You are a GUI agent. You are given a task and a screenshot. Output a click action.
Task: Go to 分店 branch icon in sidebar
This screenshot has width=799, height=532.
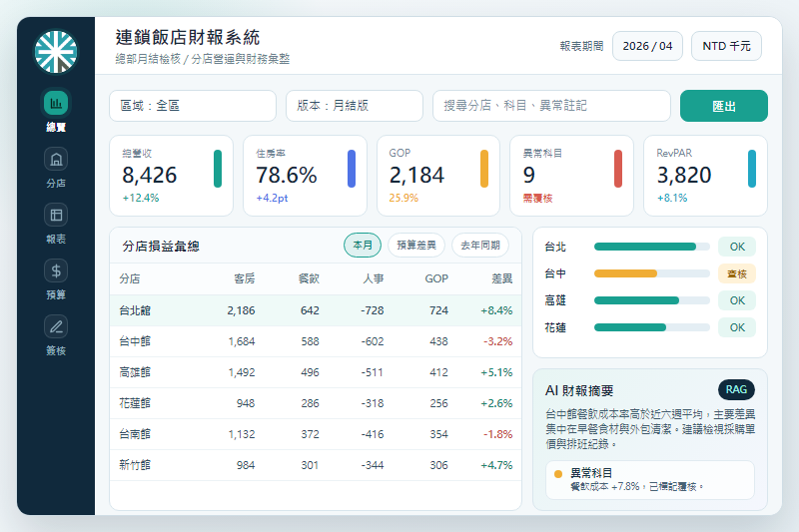(56, 160)
